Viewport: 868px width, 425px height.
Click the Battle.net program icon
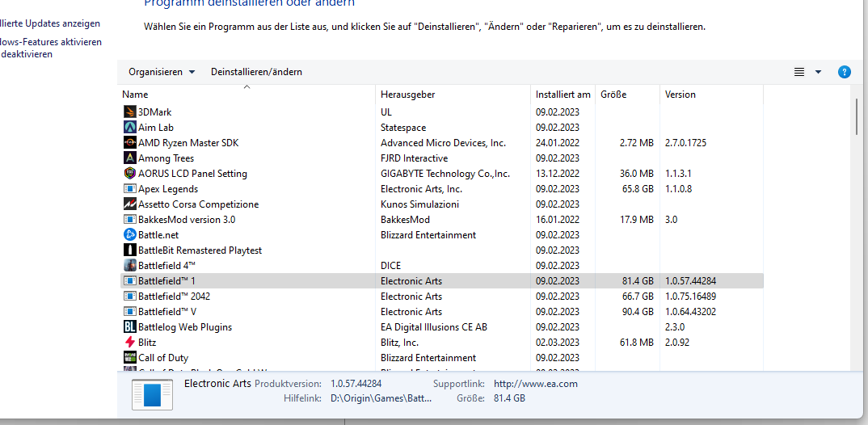point(129,234)
